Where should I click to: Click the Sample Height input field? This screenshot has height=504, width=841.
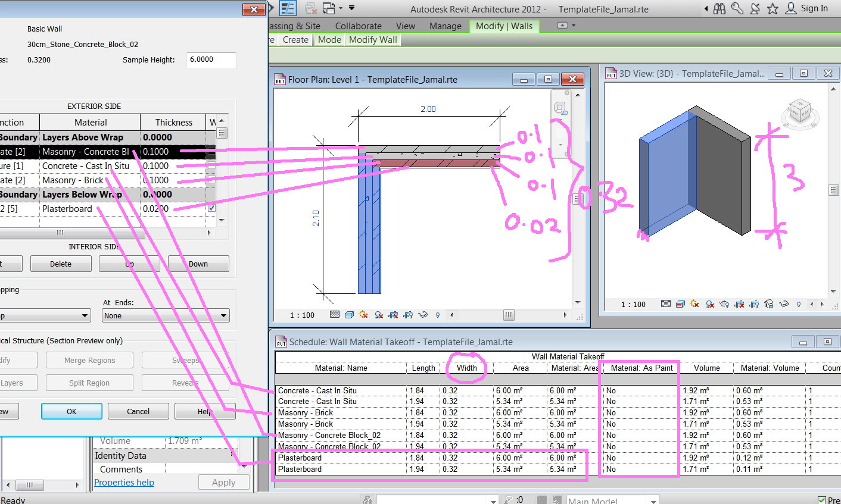[211, 60]
